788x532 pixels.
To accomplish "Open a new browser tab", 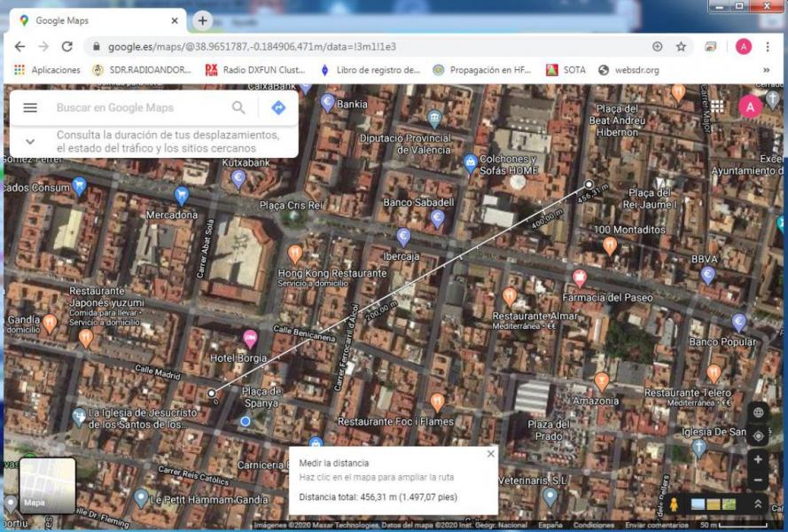I will [x=202, y=20].
